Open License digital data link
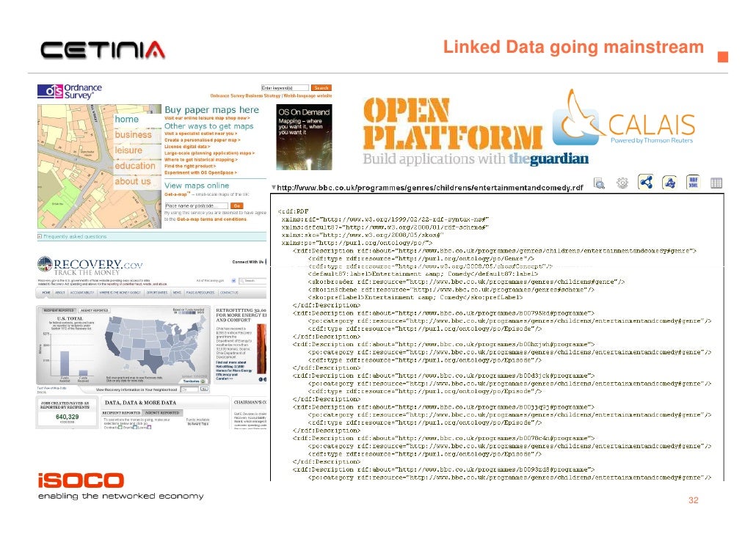This screenshot has width=756, height=534. point(187,147)
